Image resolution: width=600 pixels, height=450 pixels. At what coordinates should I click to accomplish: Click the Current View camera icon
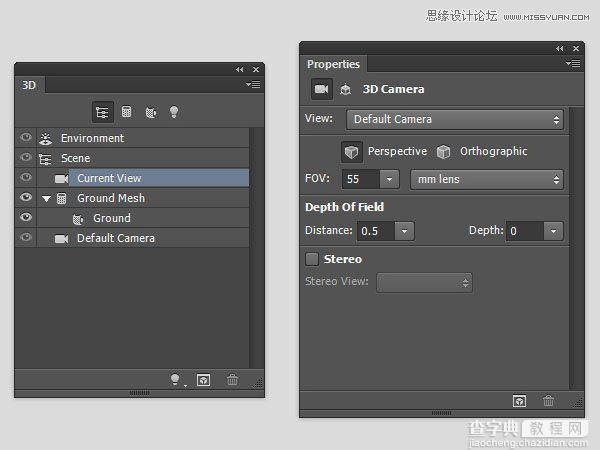click(61, 179)
